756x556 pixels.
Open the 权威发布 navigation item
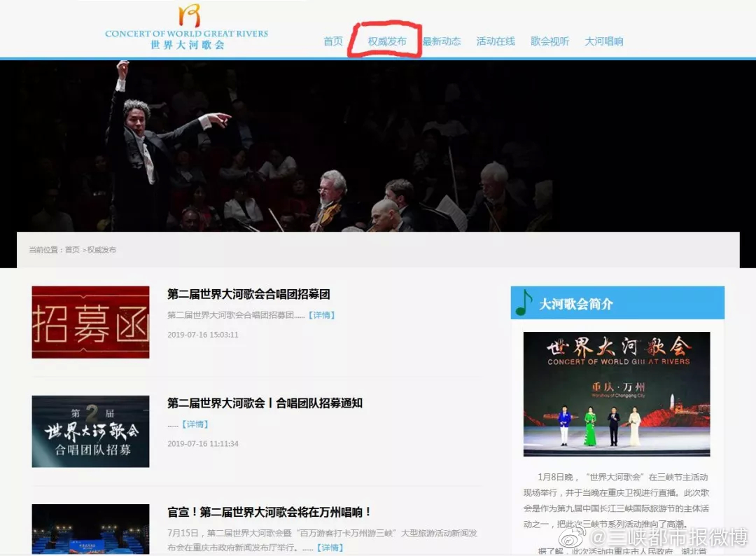point(387,41)
